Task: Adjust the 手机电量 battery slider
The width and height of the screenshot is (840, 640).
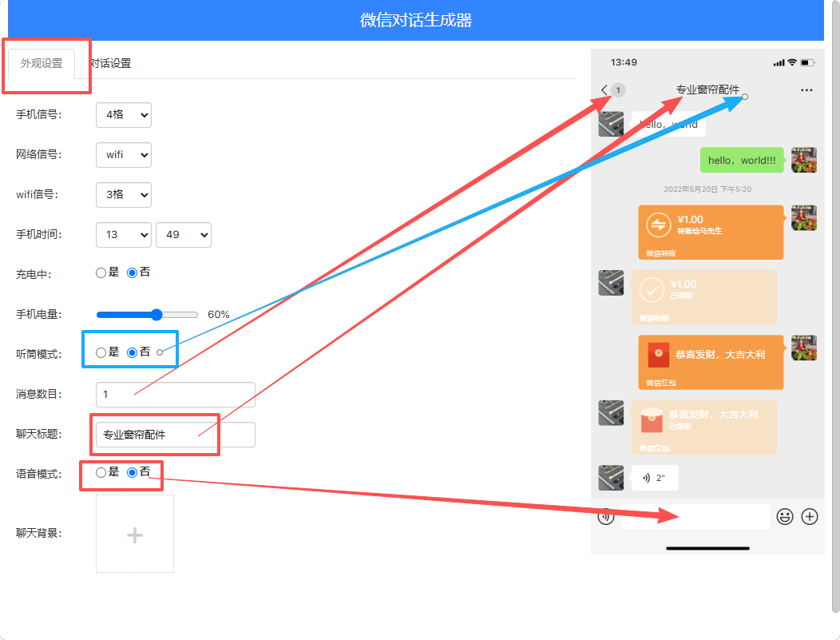Action: 147,315
